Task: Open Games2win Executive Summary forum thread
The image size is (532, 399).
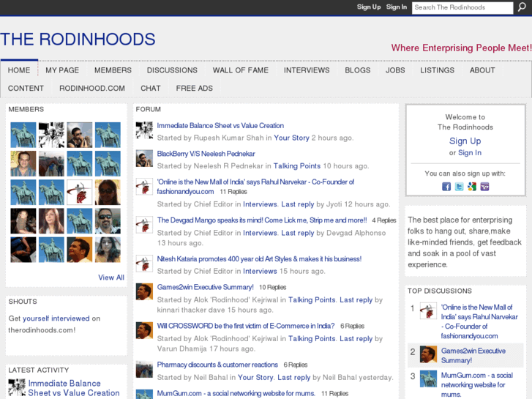Action: [206, 287]
